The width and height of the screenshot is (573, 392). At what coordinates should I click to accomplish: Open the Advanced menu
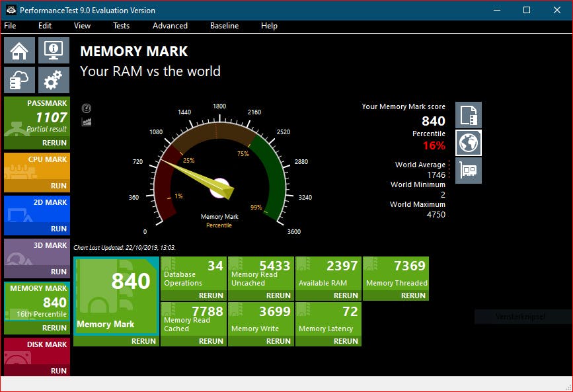(170, 26)
